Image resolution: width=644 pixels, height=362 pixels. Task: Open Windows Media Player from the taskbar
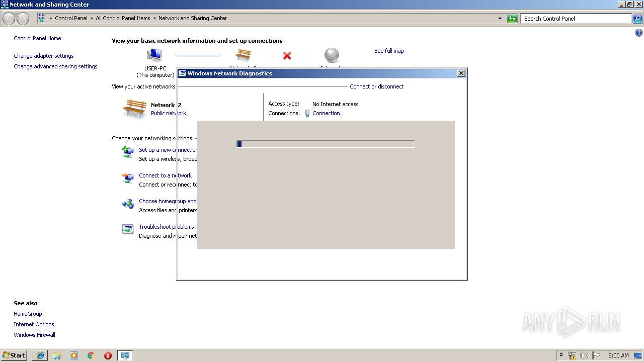click(74, 355)
